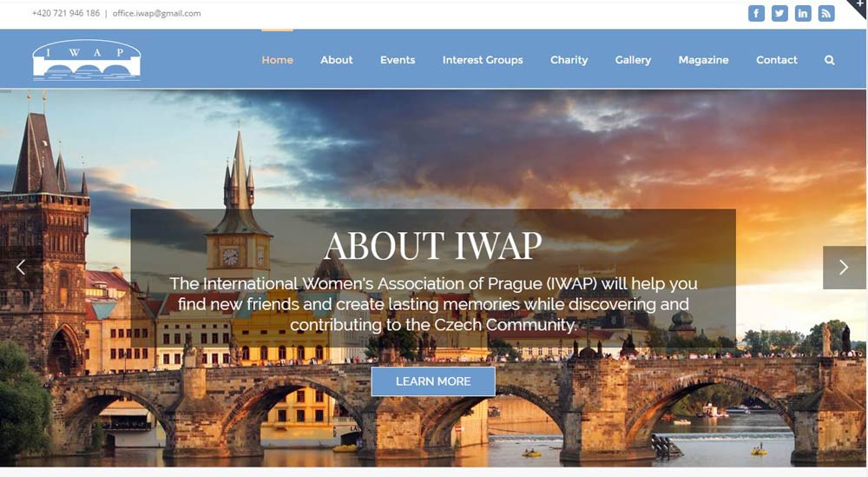This screenshot has width=868, height=477.
Task: Select the Home menu item
Action: pos(277,60)
